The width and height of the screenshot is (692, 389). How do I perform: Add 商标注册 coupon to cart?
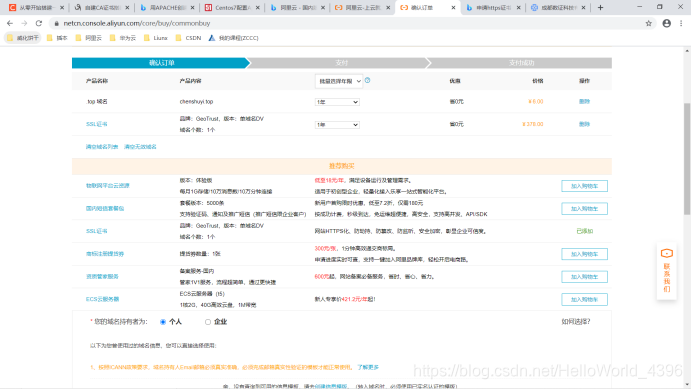(584, 254)
